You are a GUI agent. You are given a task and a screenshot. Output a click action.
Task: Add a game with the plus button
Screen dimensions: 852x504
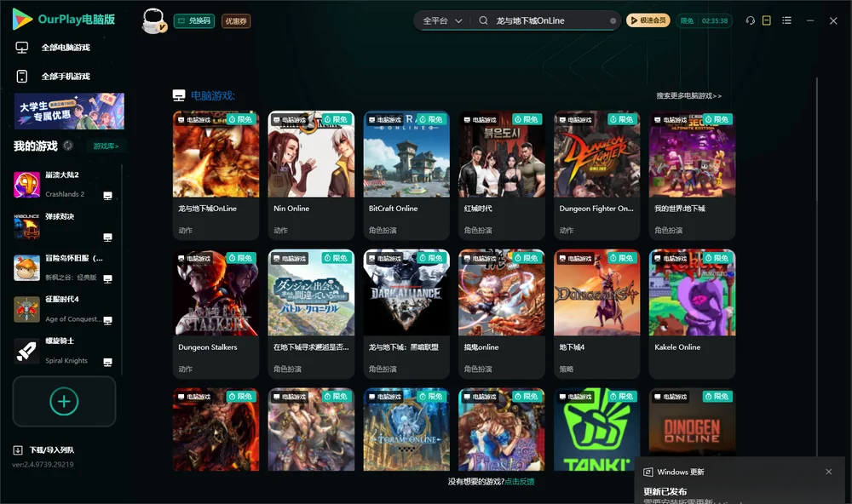64,401
